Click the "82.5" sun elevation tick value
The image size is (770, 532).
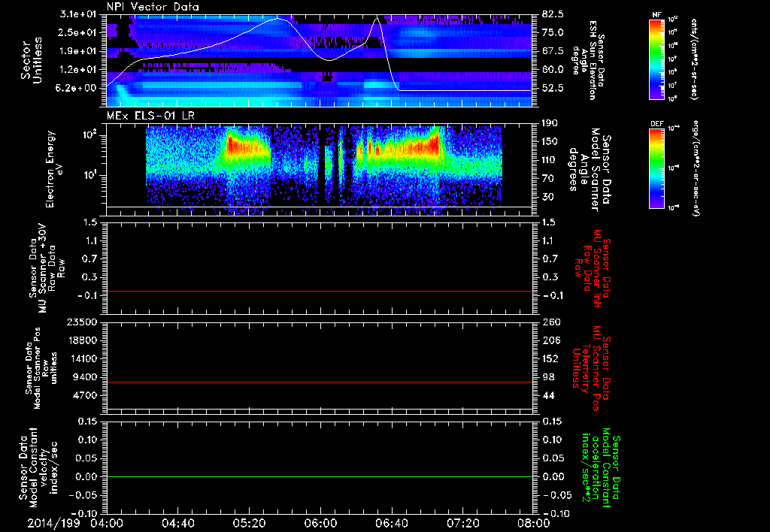(553, 14)
